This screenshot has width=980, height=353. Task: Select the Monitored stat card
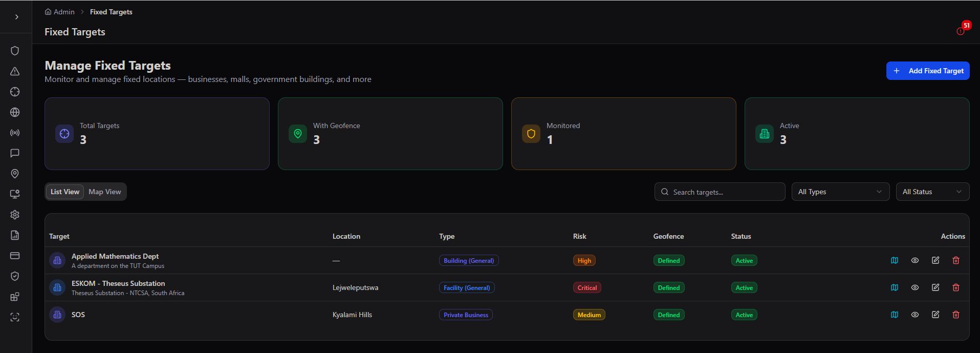pos(624,134)
